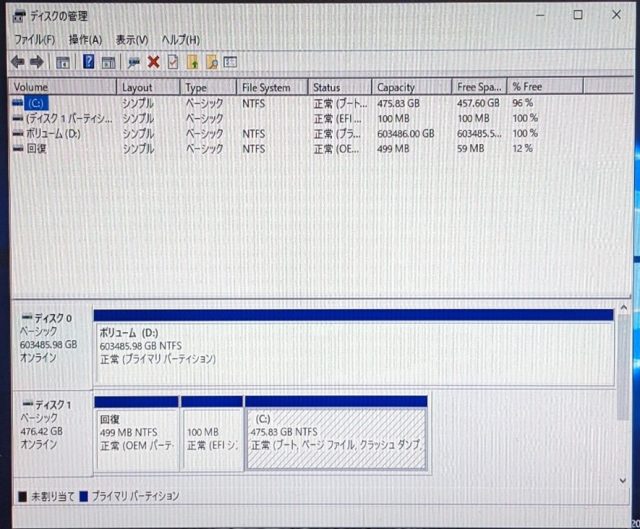640x529 pixels.
Task: Click the checkmark properties toolbar icon
Action: click(x=172, y=62)
